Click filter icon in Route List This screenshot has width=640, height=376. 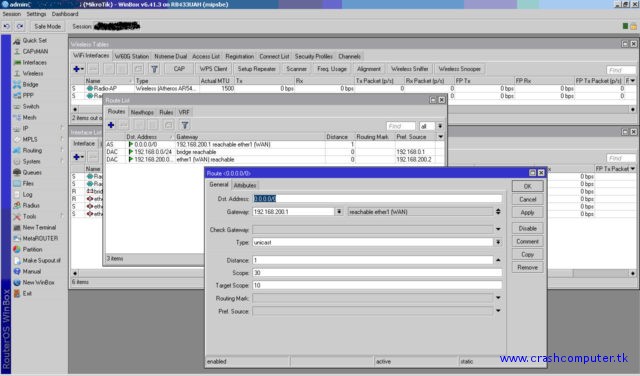pos(185,125)
